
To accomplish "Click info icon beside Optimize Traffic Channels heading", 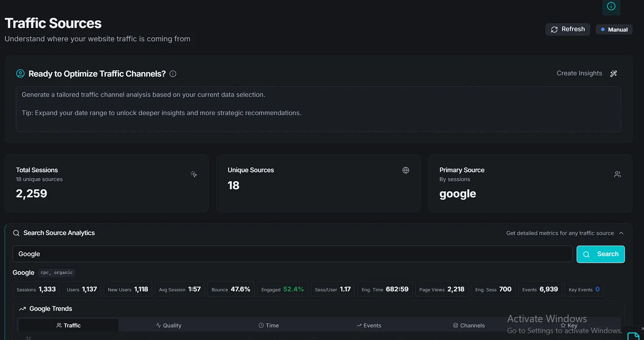I will tap(173, 74).
